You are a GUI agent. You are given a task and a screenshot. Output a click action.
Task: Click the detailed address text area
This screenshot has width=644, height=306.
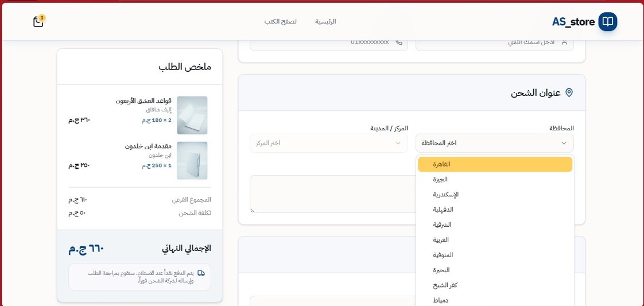(x=333, y=194)
